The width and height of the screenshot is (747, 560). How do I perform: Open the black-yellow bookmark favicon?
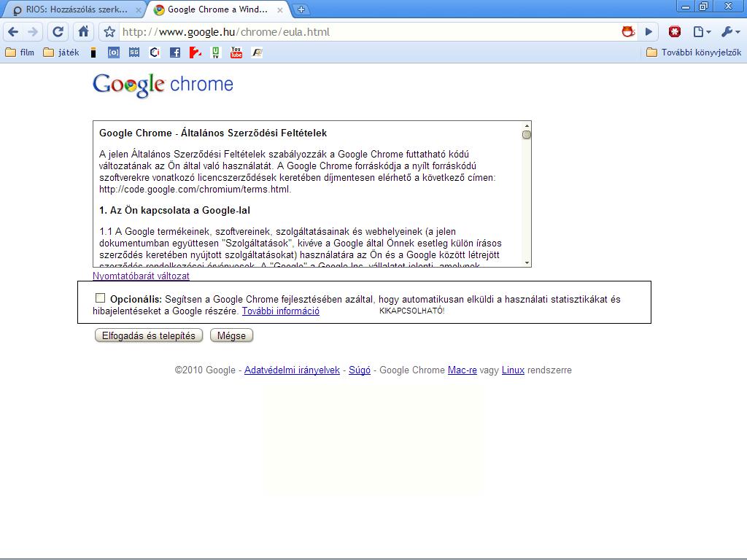click(x=93, y=52)
